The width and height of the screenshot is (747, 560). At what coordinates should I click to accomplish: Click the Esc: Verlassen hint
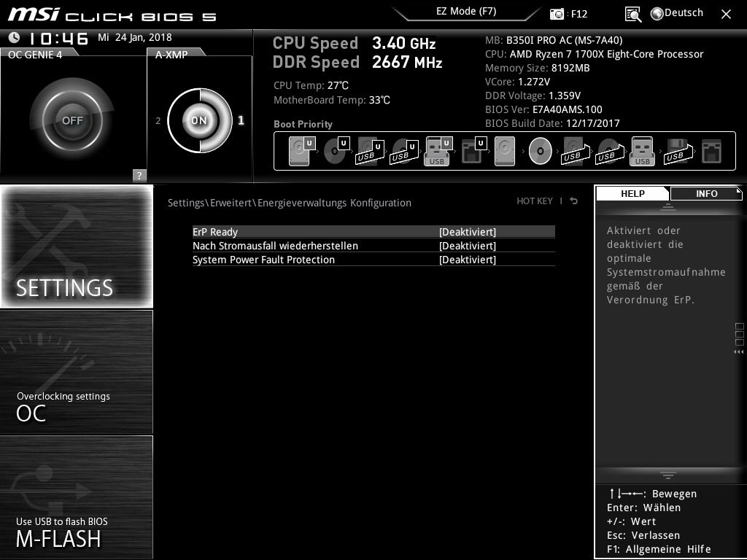click(x=643, y=535)
